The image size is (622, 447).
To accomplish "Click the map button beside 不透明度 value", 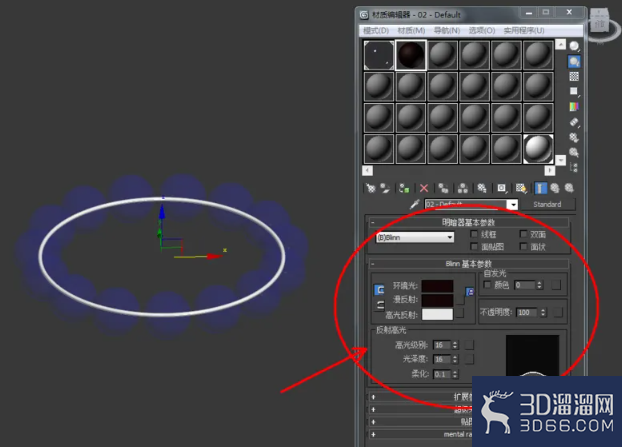I will pyautogui.click(x=558, y=313).
